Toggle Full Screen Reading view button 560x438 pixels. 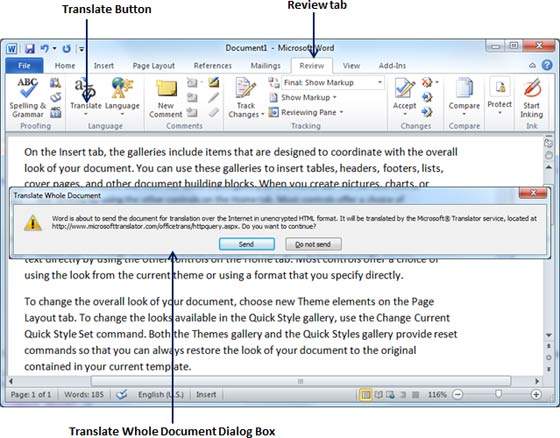(378, 395)
